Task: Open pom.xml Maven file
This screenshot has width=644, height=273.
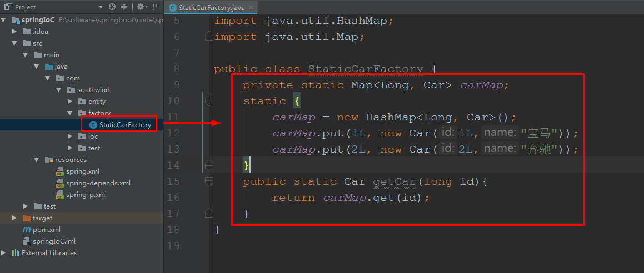Action: click(47, 230)
